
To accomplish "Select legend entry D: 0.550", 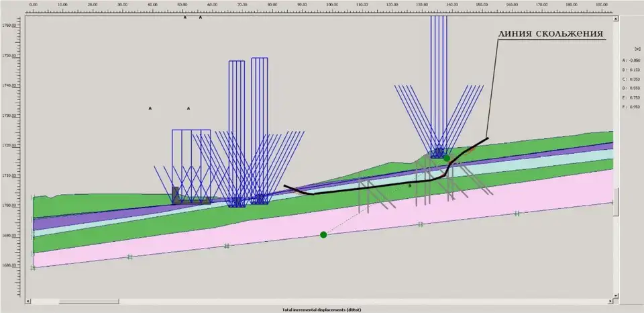I will click(x=631, y=89).
